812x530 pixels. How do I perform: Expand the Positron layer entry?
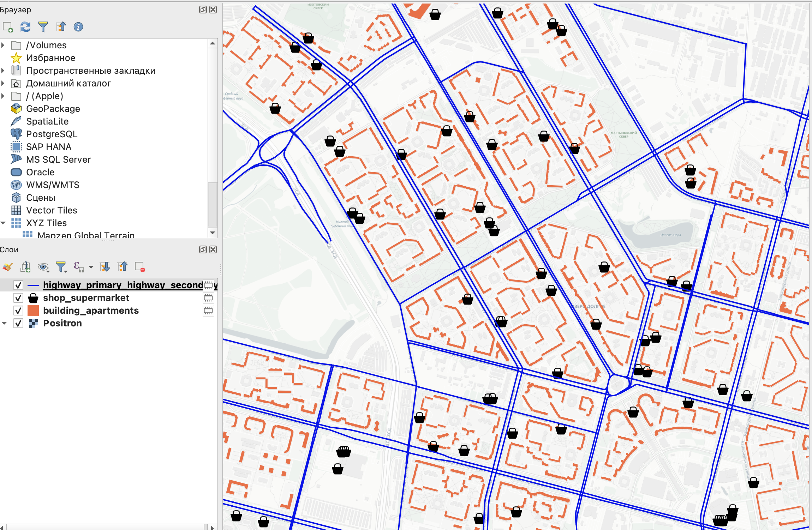pos(4,323)
